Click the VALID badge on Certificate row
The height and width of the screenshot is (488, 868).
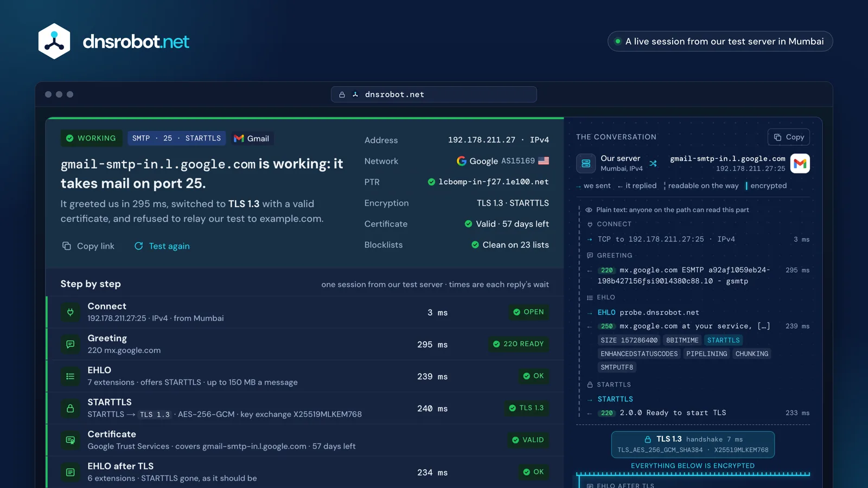[528, 440]
